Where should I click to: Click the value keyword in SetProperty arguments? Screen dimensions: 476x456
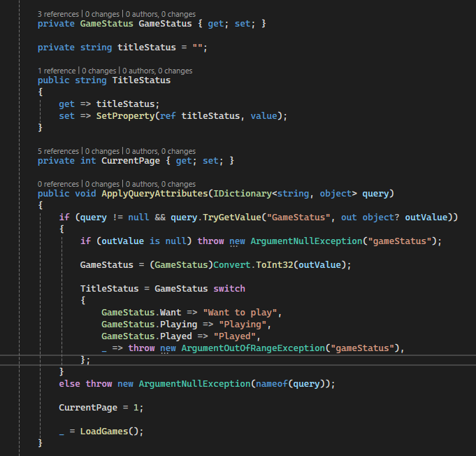(264, 115)
